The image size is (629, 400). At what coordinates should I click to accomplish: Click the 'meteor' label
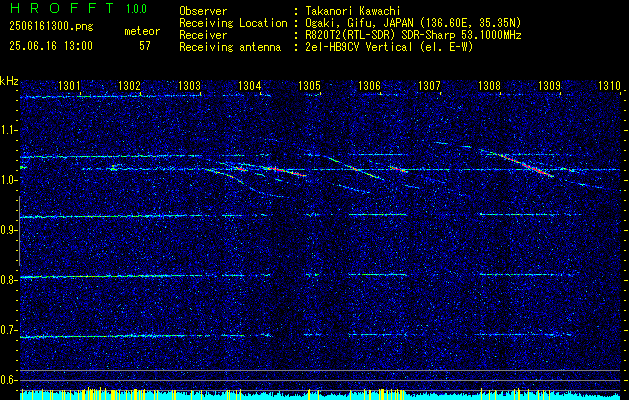coord(142,31)
